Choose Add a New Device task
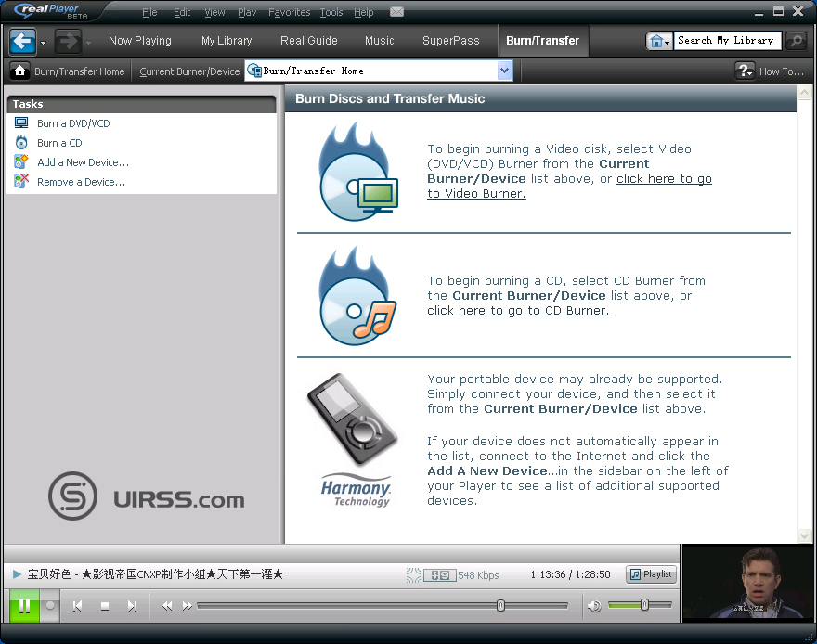This screenshot has height=644, width=817. click(x=83, y=162)
